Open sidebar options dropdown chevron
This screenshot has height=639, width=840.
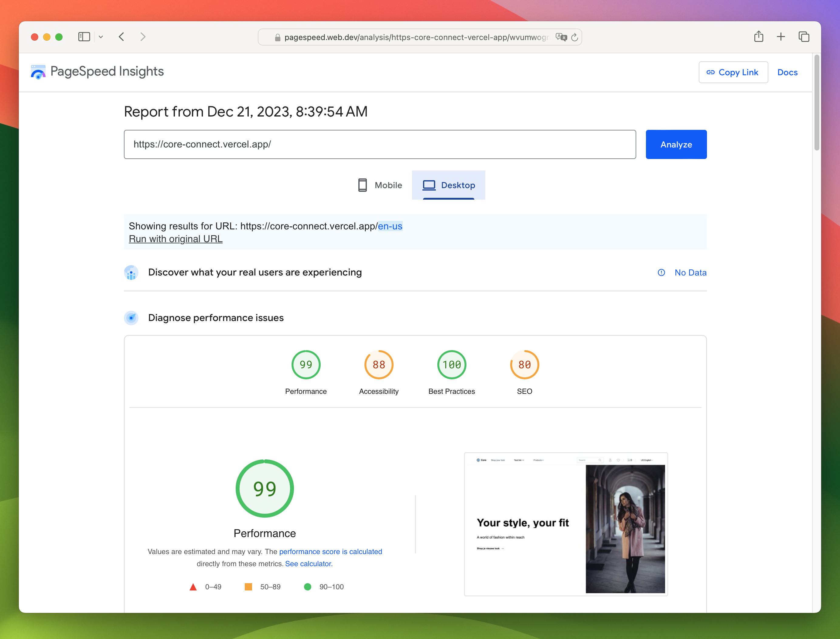click(x=101, y=37)
